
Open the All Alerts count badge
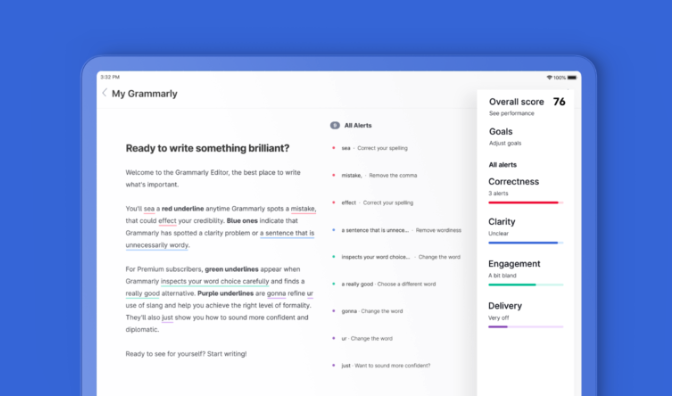[x=335, y=125]
